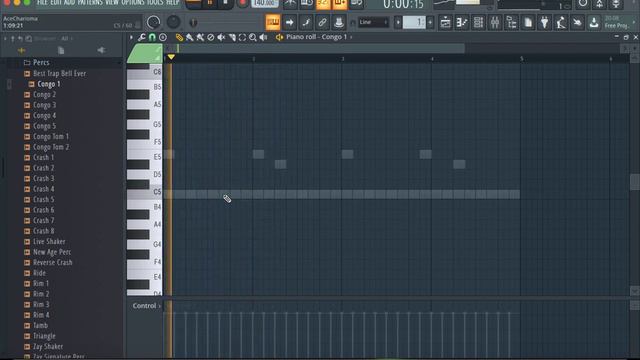Open the EDIT menu
Viewport: 640px width, 360px height.
coord(56,3)
